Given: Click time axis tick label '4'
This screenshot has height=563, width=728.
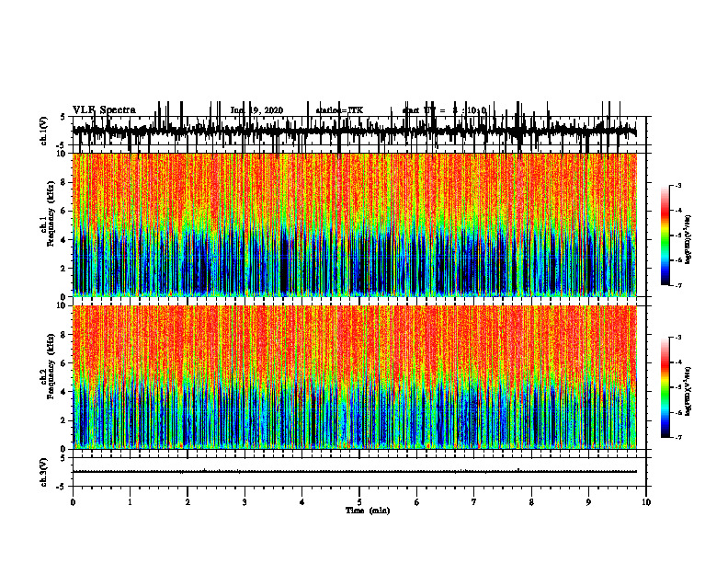Looking at the screenshot, I should point(301,502).
